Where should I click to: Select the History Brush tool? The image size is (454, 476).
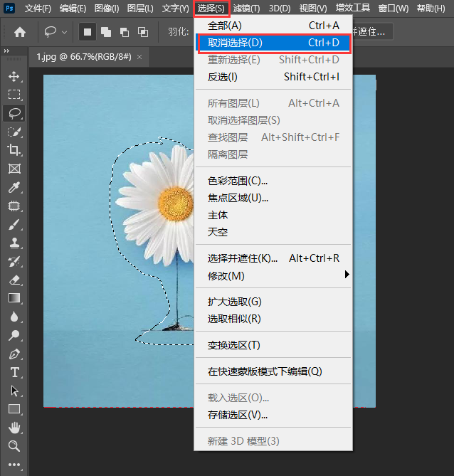click(14, 261)
